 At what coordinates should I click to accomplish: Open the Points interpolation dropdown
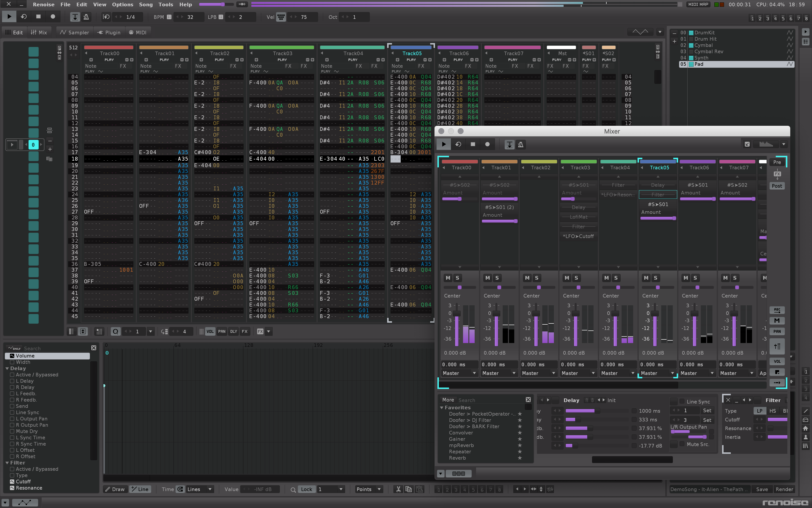[x=369, y=489]
